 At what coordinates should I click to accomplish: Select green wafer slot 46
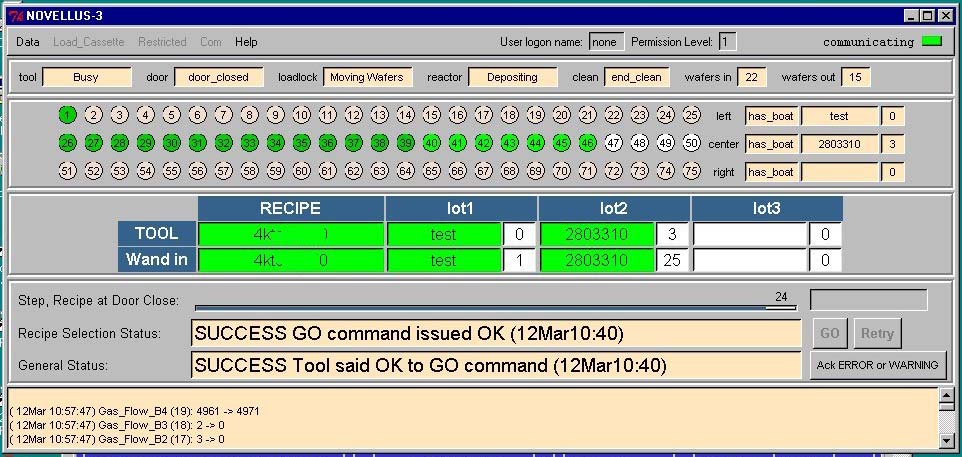pos(587,143)
